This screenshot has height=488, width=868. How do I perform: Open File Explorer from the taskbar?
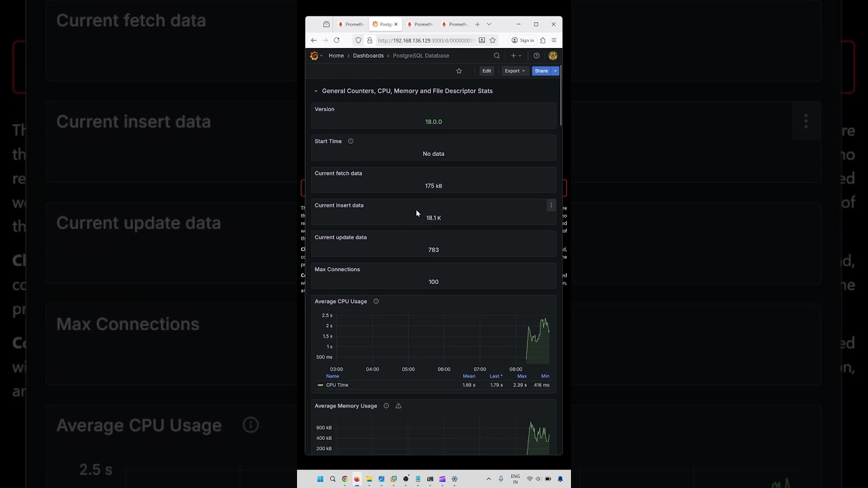pos(369,479)
